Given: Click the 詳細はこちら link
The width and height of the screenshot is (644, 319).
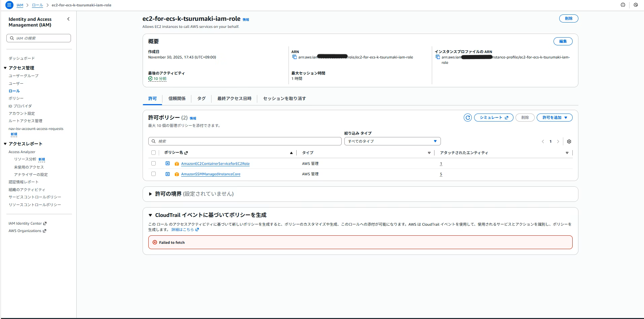Looking at the screenshot, I should [x=185, y=230].
